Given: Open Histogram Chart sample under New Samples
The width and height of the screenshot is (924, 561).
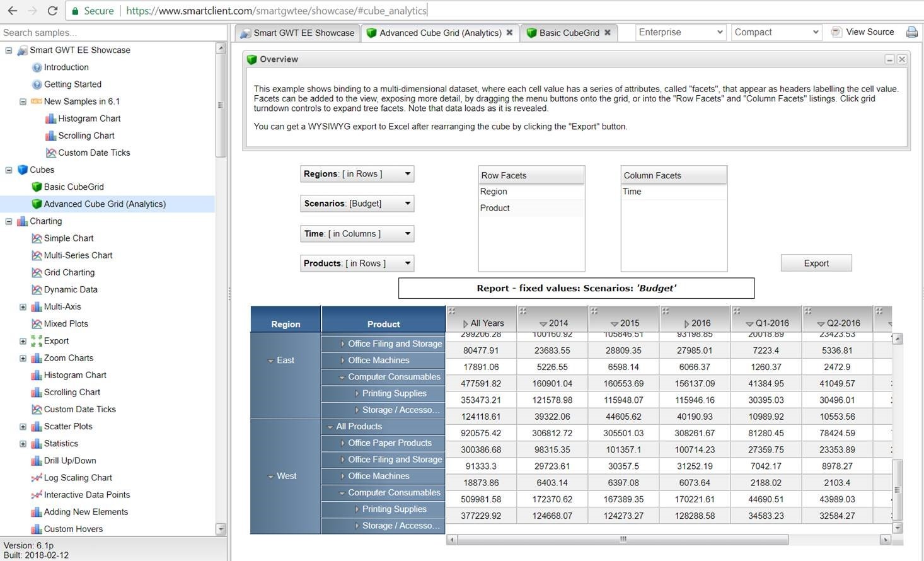Looking at the screenshot, I should tap(89, 119).
